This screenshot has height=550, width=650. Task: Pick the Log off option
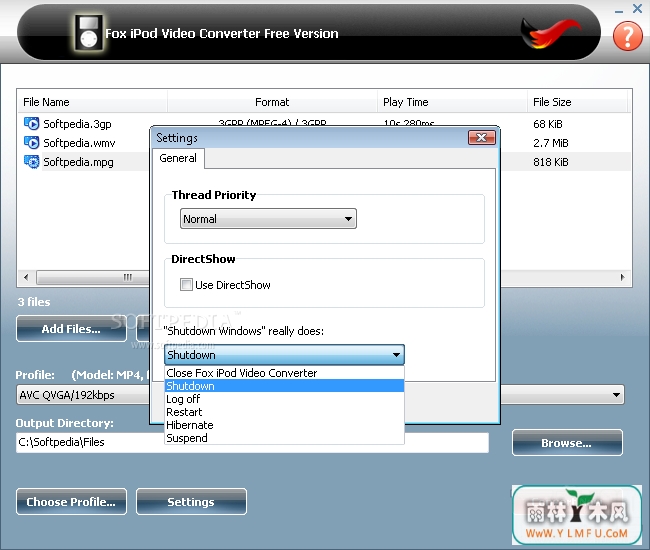pos(284,399)
